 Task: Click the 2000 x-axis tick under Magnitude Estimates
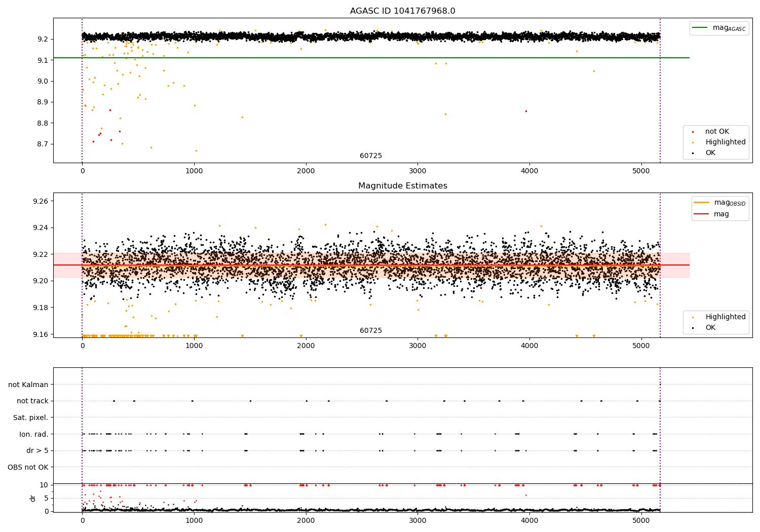(x=306, y=346)
